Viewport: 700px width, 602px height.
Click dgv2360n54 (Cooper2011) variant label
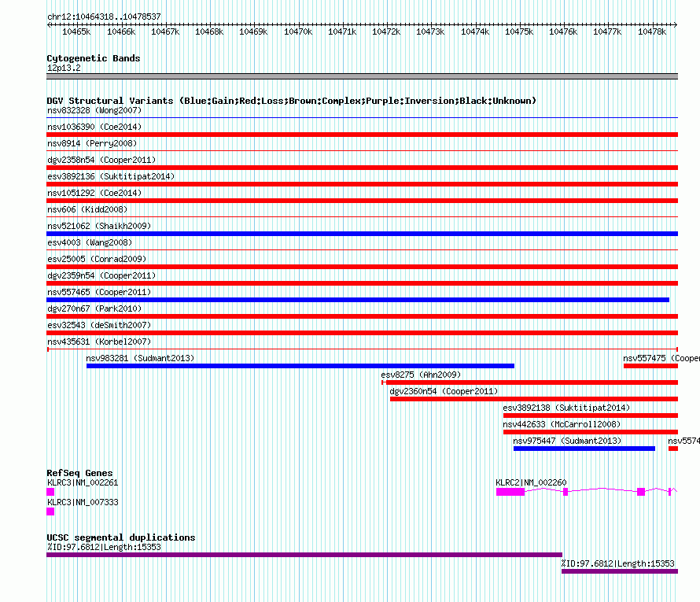(x=444, y=391)
